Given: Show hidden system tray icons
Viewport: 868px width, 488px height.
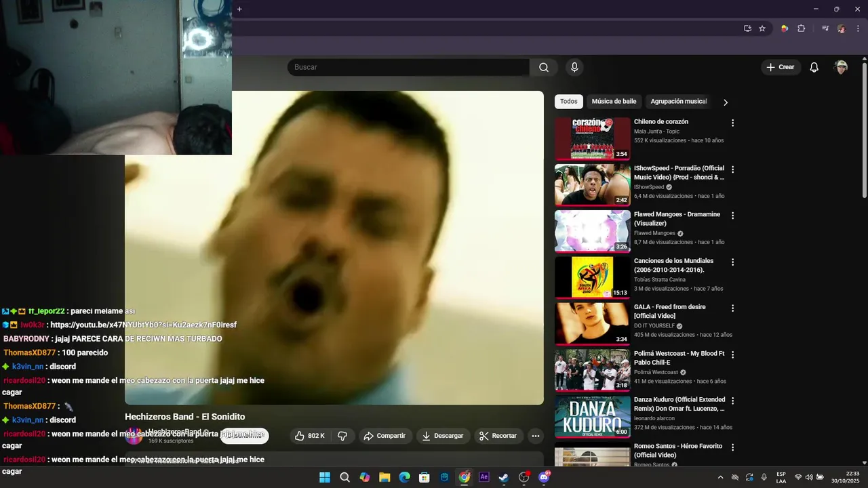Looking at the screenshot, I should (720, 477).
